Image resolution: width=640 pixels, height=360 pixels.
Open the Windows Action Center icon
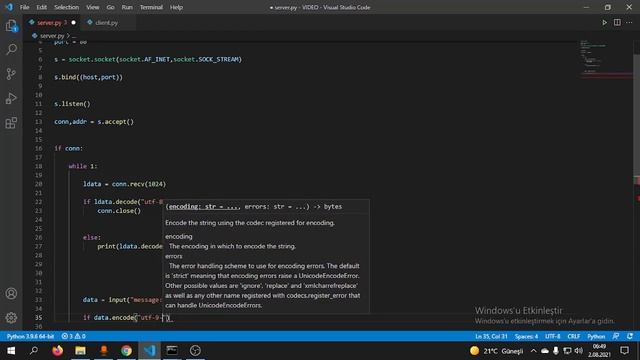click(x=624, y=351)
